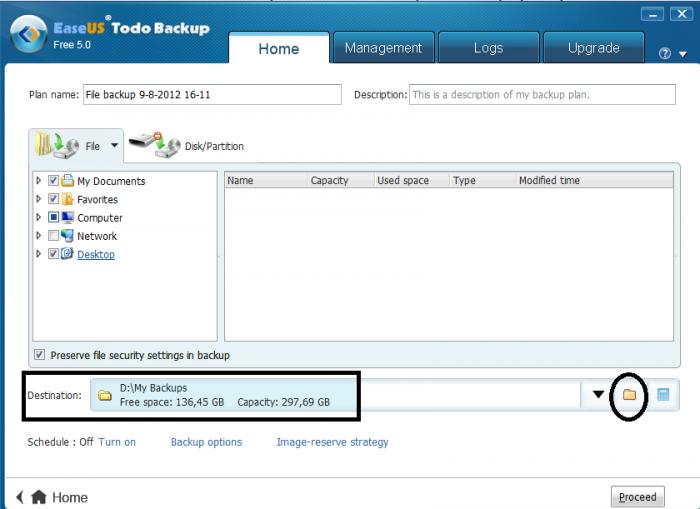The height and width of the screenshot is (509, 700).
Task: Click the Plan name input field
Action: (x=212, y=95)
